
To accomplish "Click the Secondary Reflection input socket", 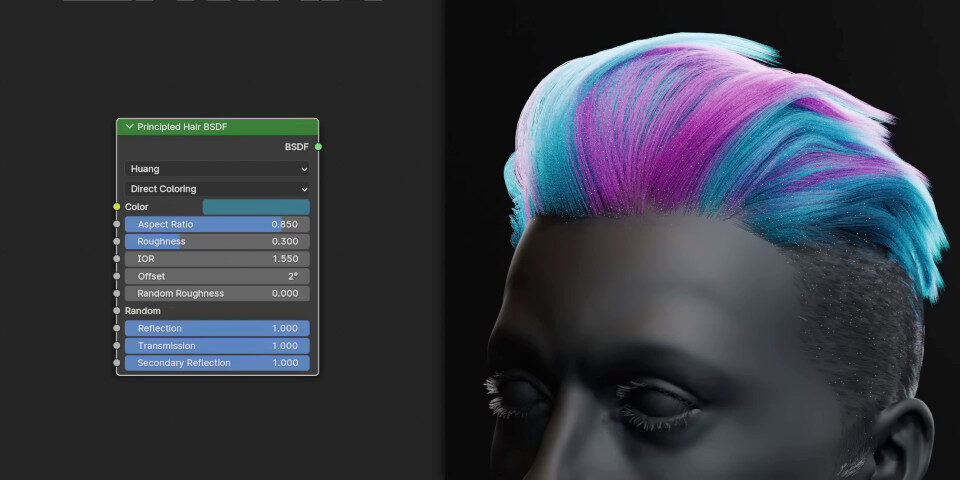I will click(117, 363).
